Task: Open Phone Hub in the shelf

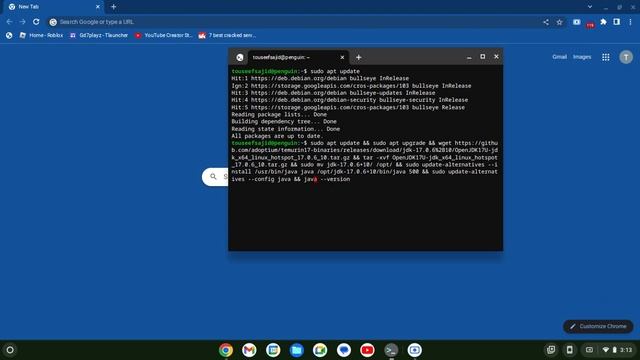Action: (x=569, y=349)
